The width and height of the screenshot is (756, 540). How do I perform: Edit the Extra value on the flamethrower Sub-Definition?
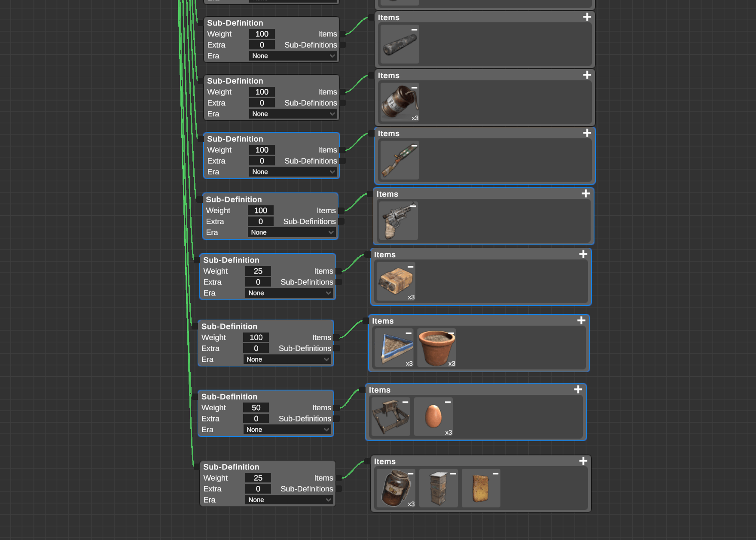(262, 160)
